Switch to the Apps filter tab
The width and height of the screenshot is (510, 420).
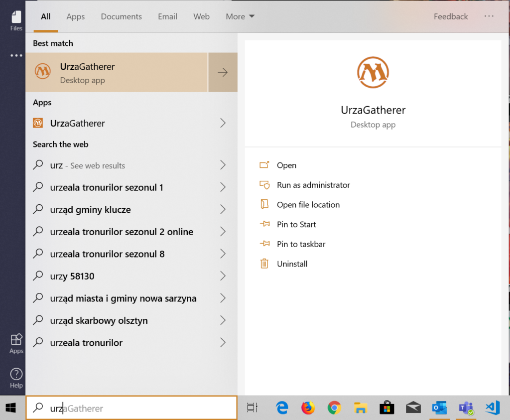pyautogui.click(x=76, y=16)
